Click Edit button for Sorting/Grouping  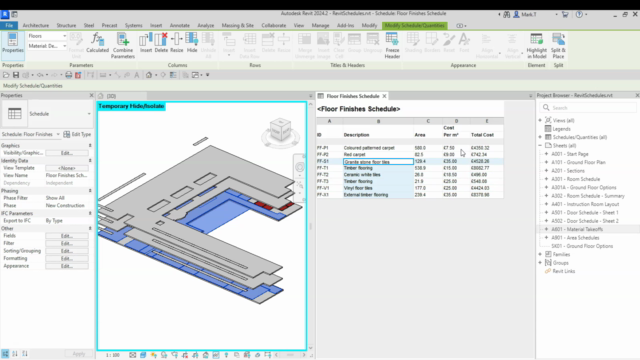pos(67,251)
